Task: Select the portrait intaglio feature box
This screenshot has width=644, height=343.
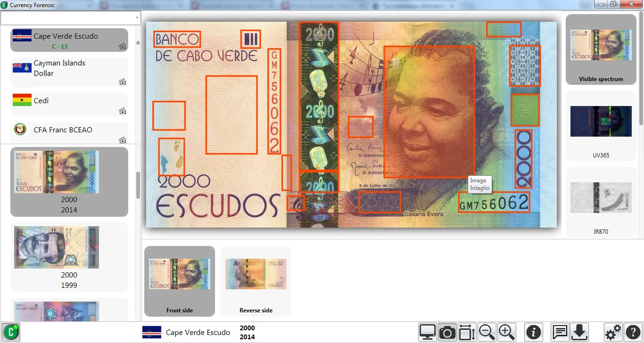Action: 430,112
